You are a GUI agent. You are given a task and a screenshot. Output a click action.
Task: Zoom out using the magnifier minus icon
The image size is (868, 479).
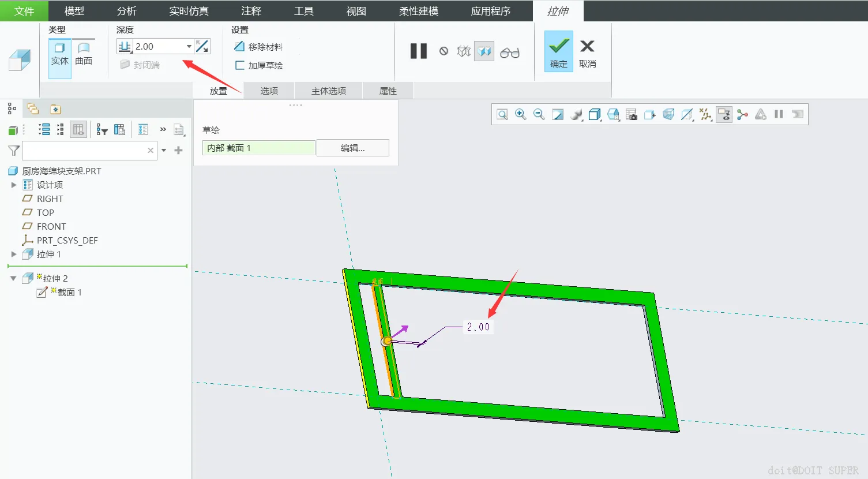[x=539, y=114]
